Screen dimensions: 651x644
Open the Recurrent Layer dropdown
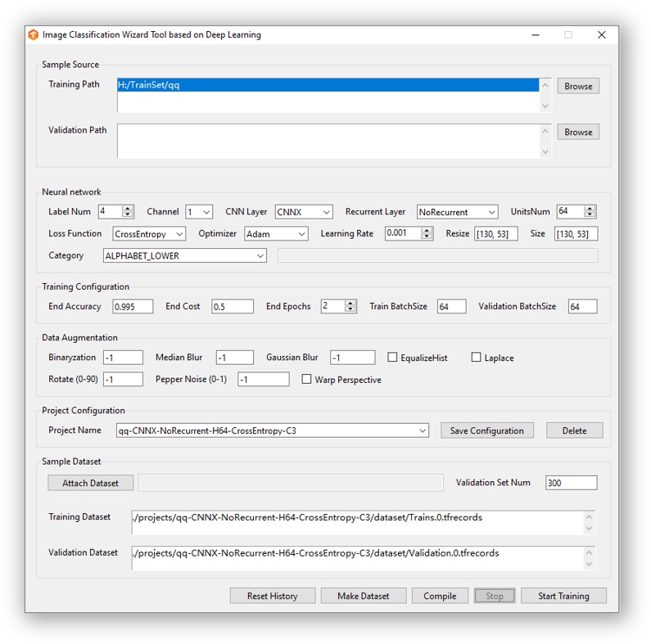[457, 212]
